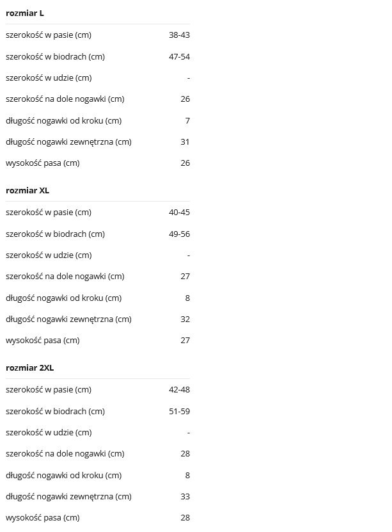
Task: Click 'szerokość w biodrach (cm)' under rozmiar XL
Action: point(55,234)
